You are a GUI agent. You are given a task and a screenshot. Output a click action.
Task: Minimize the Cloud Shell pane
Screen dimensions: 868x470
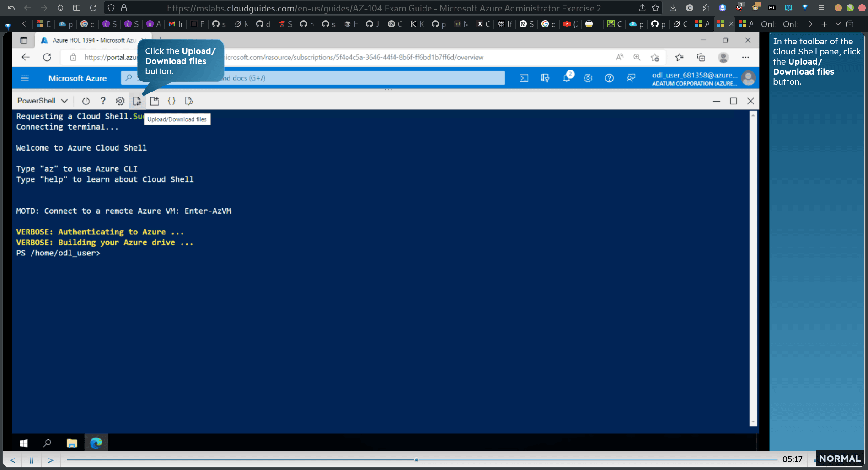(x=716, y=101)
